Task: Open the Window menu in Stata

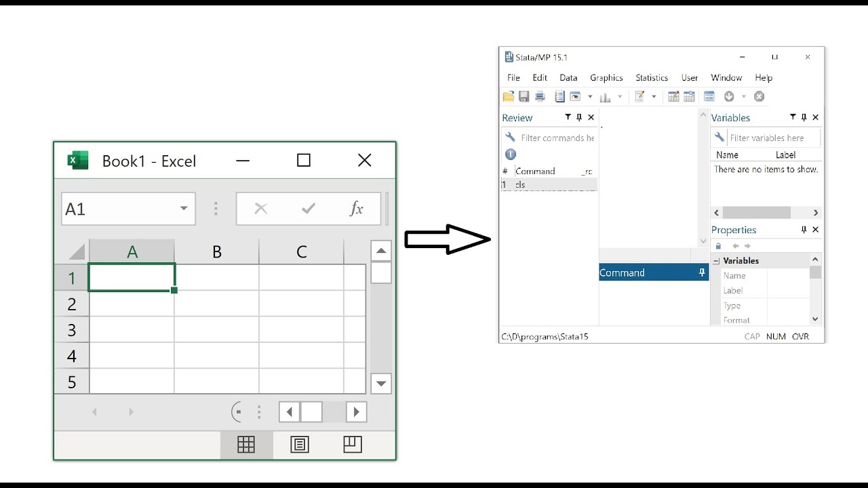Action: [x=726, y=77]
